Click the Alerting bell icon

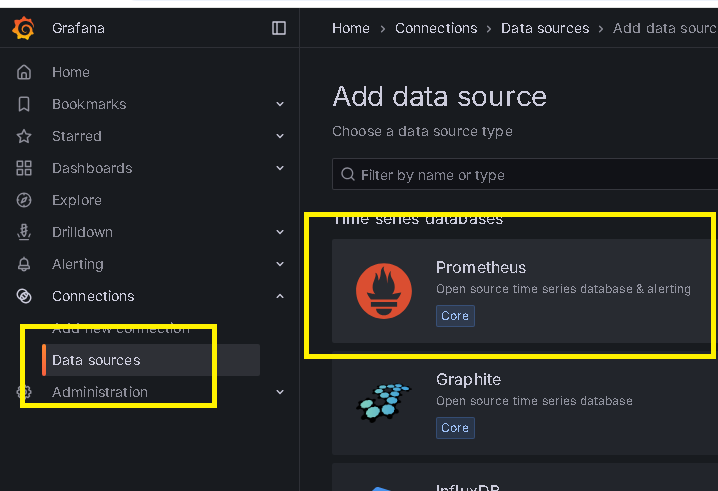[24, 264]
